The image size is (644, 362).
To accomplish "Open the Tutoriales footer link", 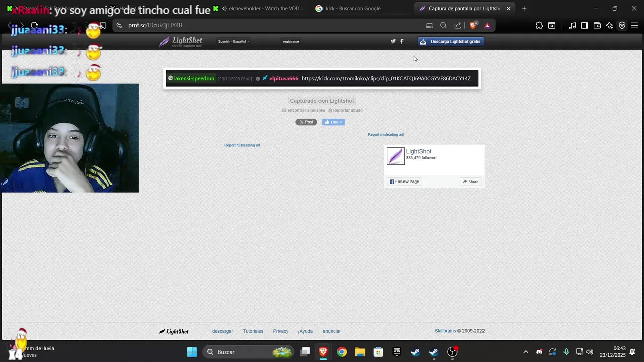I will point(253,331).
